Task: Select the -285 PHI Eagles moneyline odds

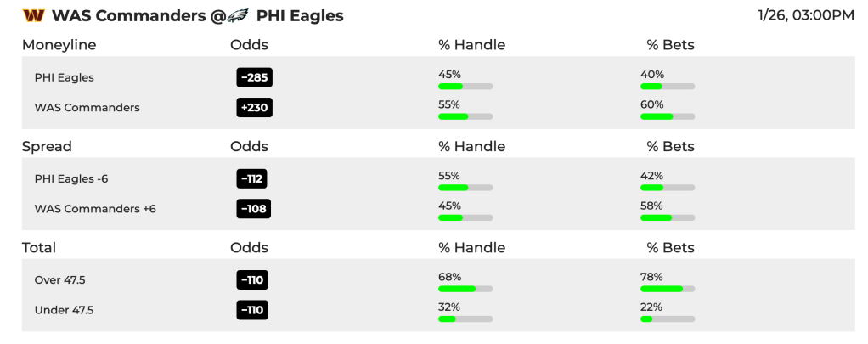Action: [x=255, y=77]
